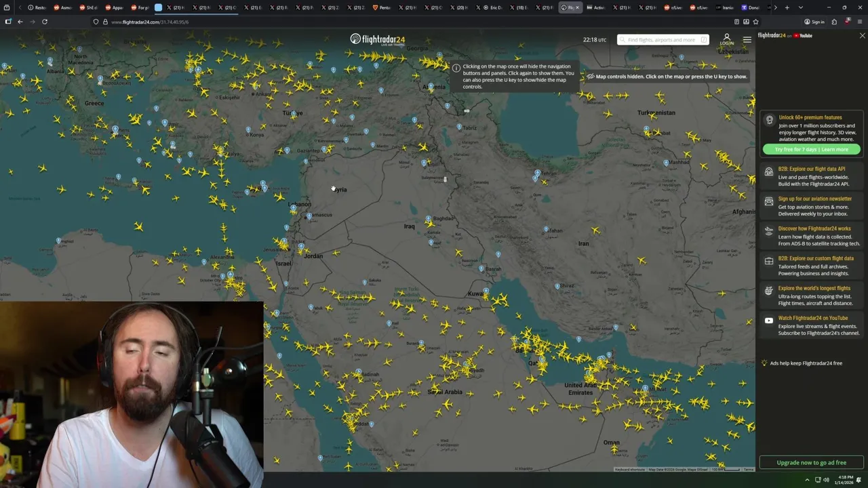
Task: Click the Damascus airport marker
Action: (x=309, y=216)
